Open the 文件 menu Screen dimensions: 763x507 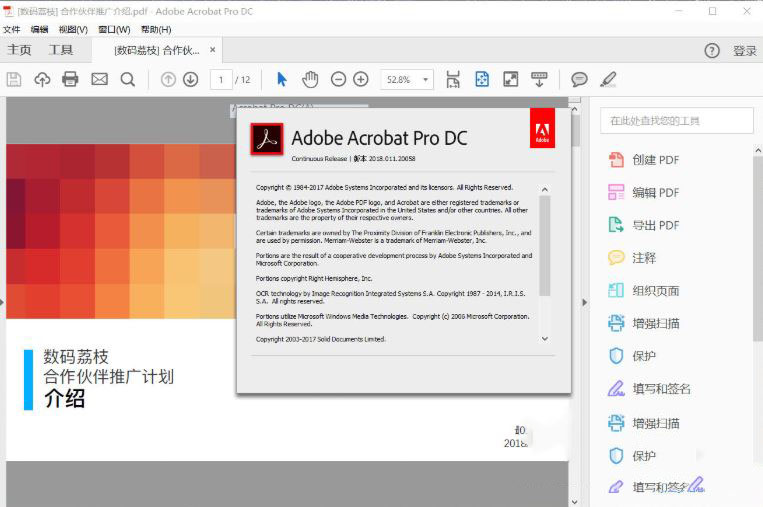pyautogui.click(x=12, y=29)
